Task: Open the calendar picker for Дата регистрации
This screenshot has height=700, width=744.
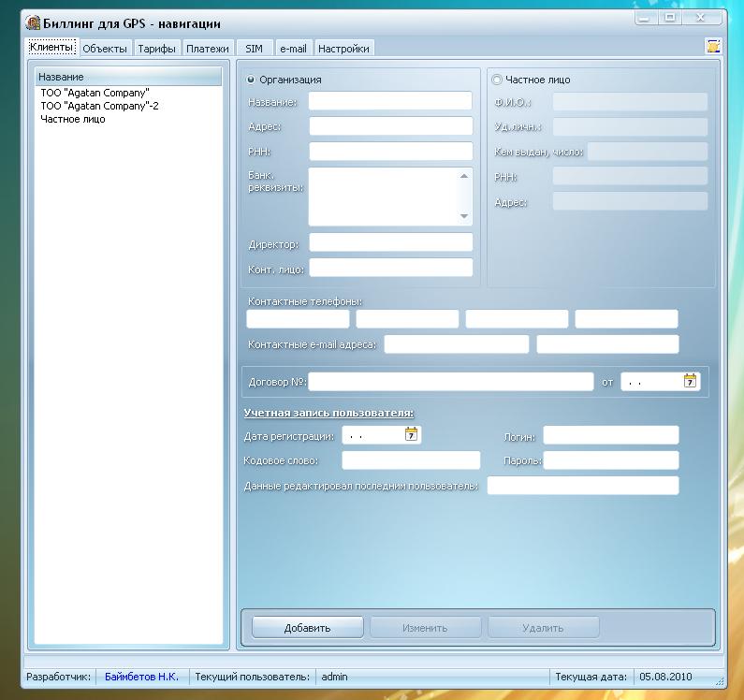Action: click(411, 434)
